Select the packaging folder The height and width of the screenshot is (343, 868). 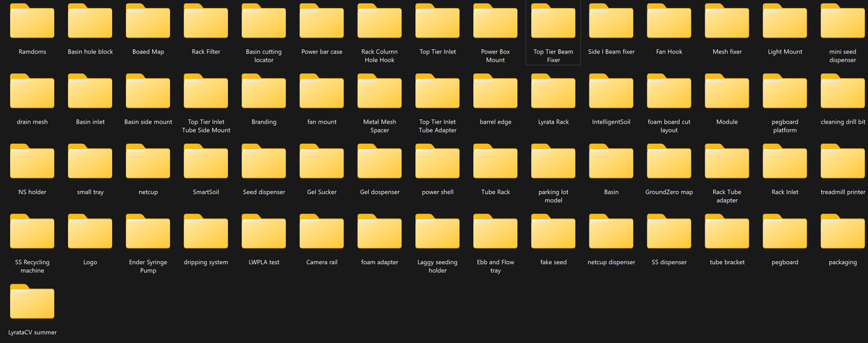pos(843,231)
